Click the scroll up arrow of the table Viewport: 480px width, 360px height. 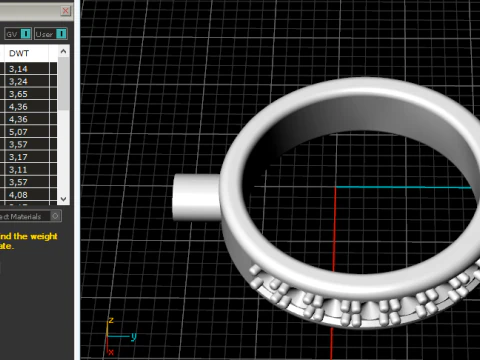point(63,51)
